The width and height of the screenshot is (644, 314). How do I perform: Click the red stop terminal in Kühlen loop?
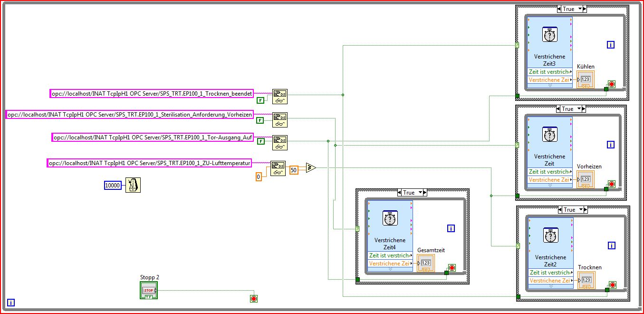(x=611, y=84)
